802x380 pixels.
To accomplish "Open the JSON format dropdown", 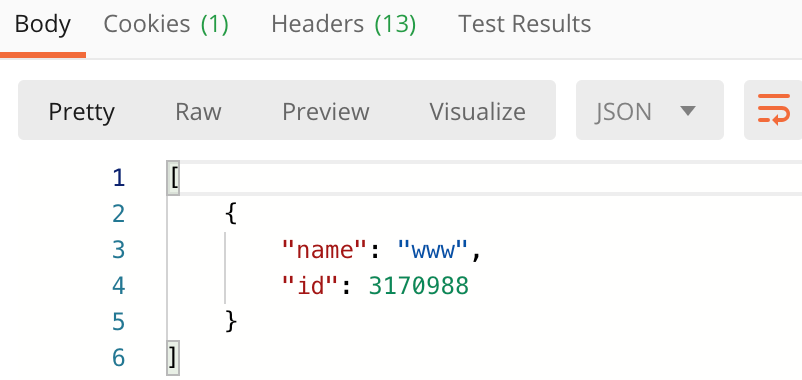I will click(650, 110).
